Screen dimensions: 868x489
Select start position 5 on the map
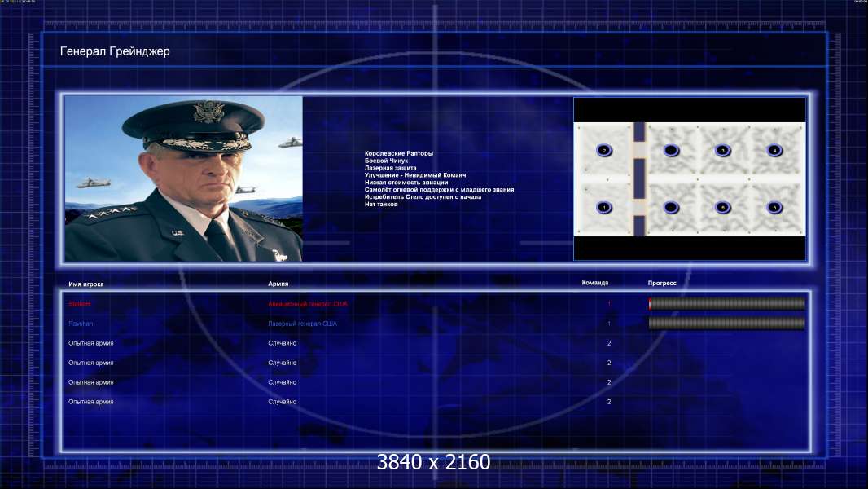pyautogui.click(x=774, y=208)
